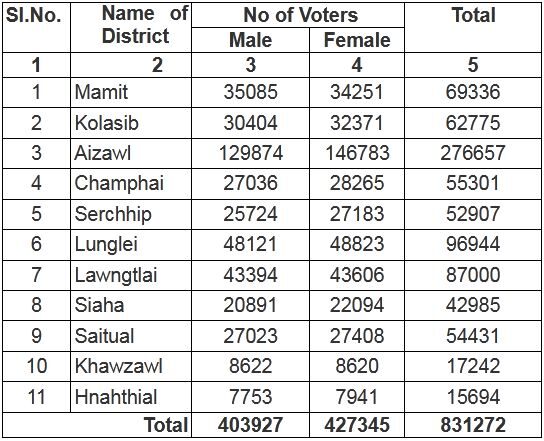
Task: Select the Siaha female voters value 22094
Action: pos(357,306)
